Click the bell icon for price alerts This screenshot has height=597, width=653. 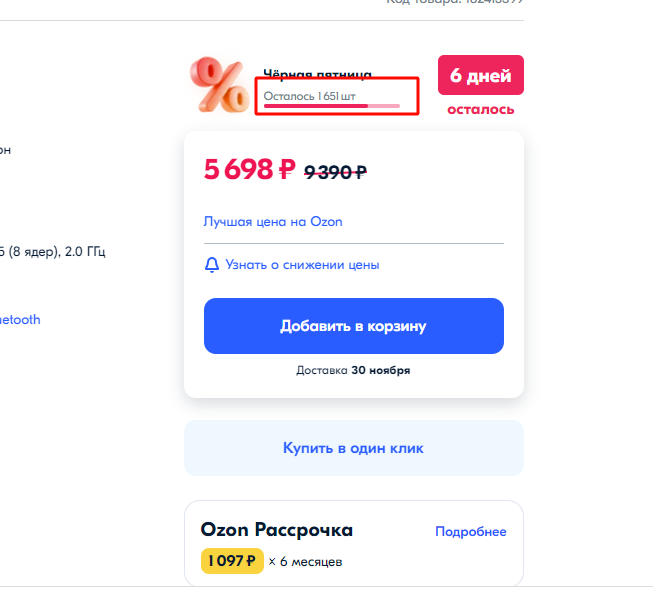click(211, 265)
